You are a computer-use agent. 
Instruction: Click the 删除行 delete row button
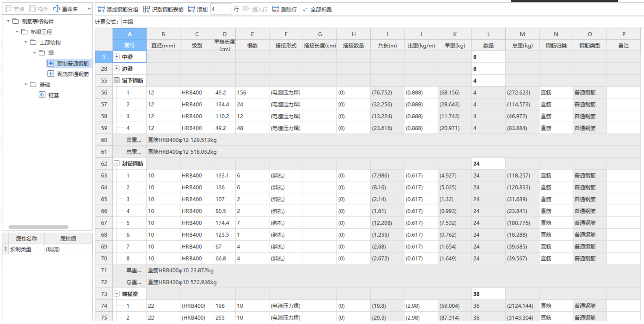tap(284, 9)
